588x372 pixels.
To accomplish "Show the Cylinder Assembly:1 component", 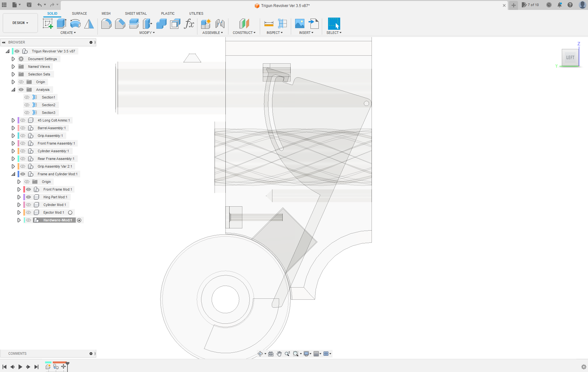I will (x=23, y=151).
